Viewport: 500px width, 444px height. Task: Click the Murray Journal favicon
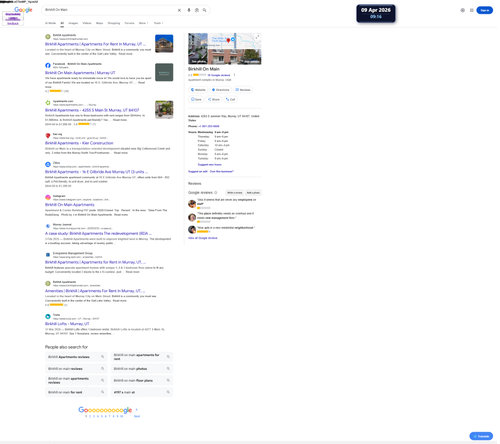tap(48, 227)
